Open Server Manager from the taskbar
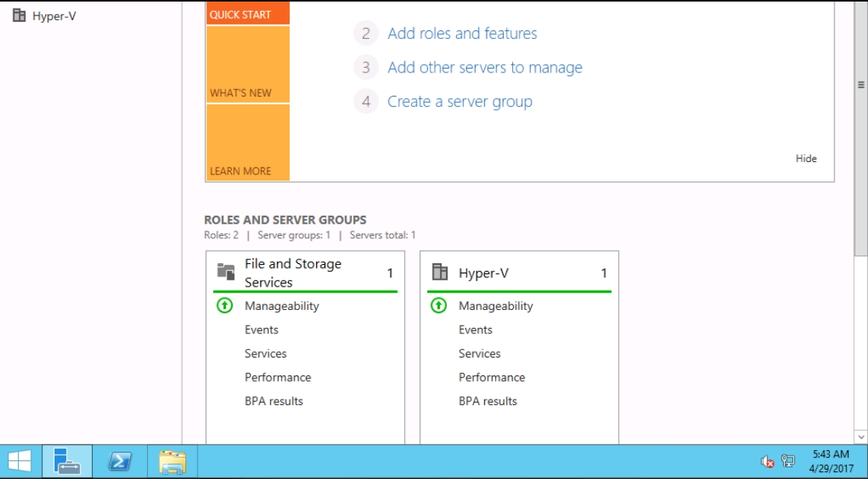Image resolution: width=868 pixels, height=479 pixels. click(x=67, y=461)
